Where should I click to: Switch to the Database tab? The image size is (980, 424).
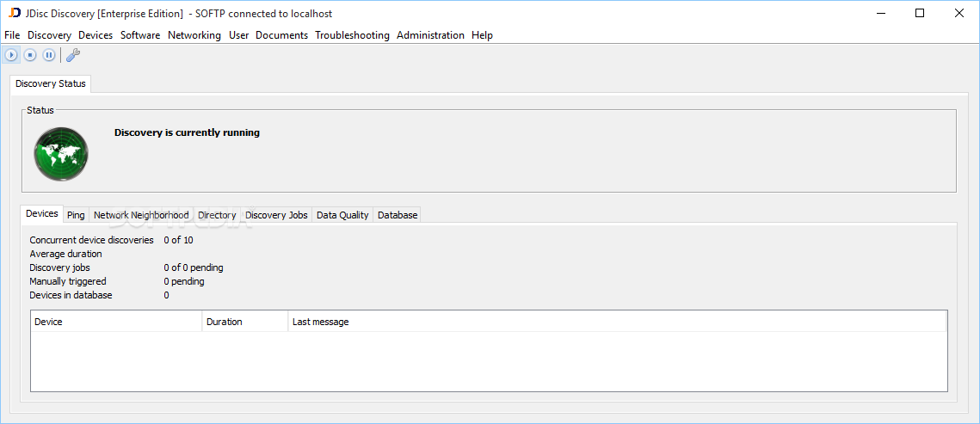398,215
